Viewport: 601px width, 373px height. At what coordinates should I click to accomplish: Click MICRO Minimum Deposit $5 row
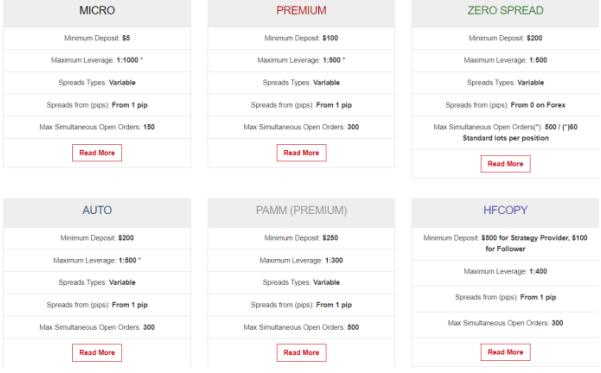[97, 38]
